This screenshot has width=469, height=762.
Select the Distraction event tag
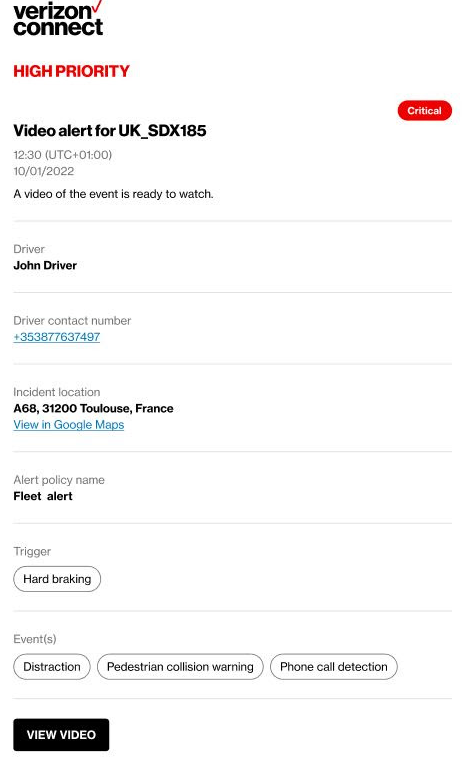click(52, 666)
